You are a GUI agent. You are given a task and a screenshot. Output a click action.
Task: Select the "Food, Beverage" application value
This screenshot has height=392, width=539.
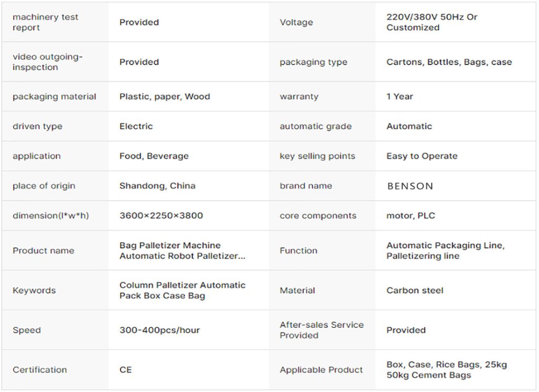(x=154, y=156)
